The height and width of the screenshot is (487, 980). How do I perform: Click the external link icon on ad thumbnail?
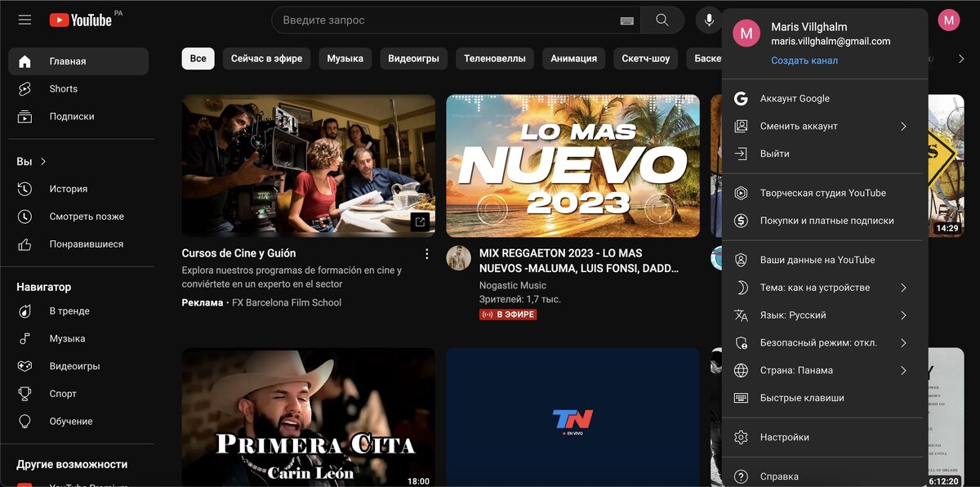click(420, 221)
